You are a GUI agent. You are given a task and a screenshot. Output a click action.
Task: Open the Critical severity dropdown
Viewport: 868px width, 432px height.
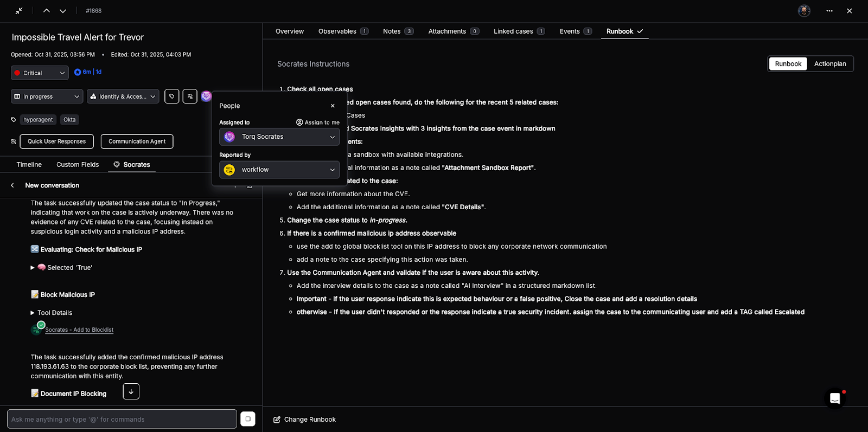click(40, 73)
